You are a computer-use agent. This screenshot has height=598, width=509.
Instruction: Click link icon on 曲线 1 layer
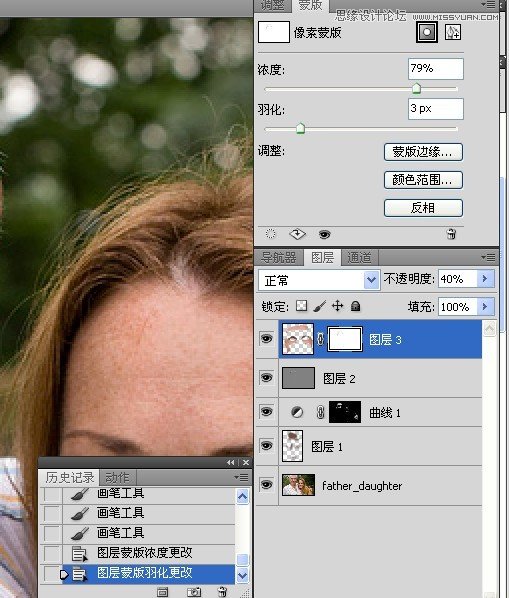(321, 412)
